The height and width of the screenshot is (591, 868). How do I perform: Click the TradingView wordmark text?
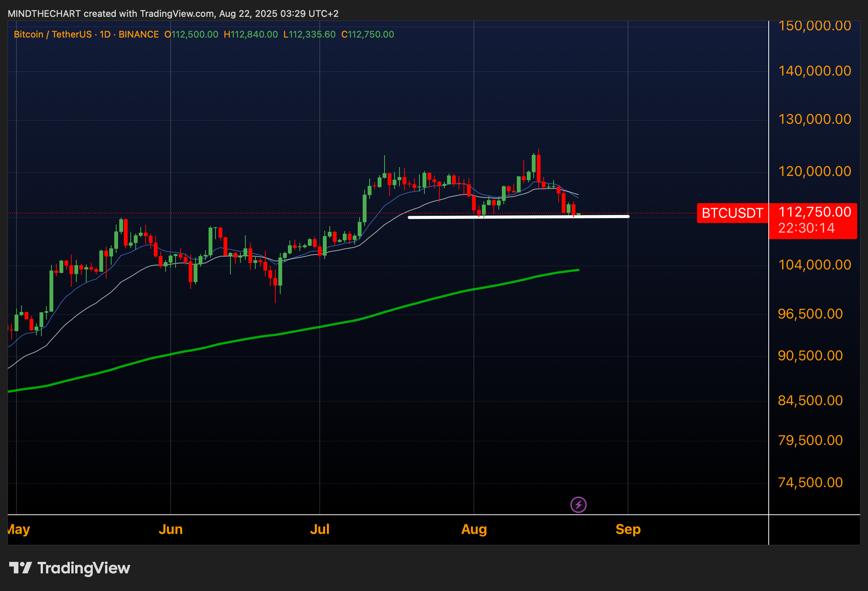point(84,568)
